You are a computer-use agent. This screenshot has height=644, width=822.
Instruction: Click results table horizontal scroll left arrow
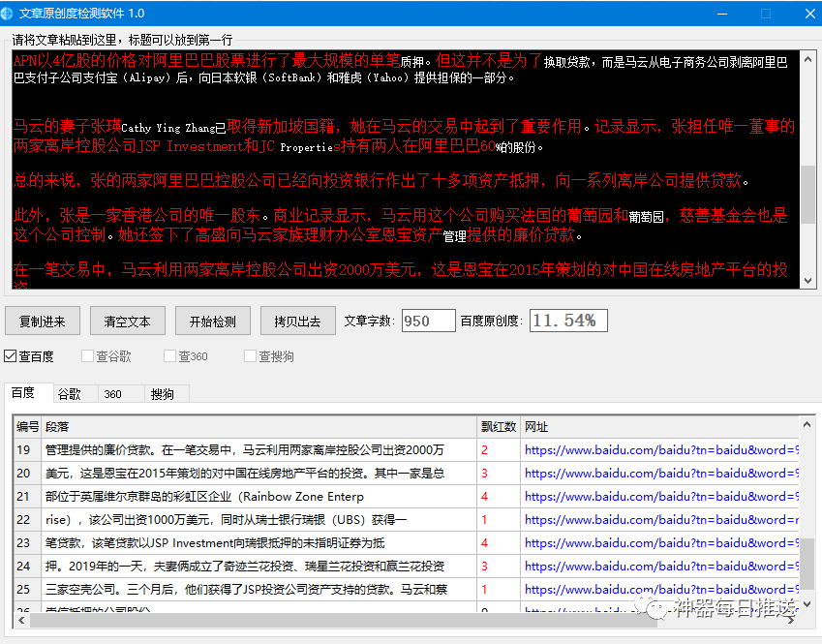coord(21,621)
